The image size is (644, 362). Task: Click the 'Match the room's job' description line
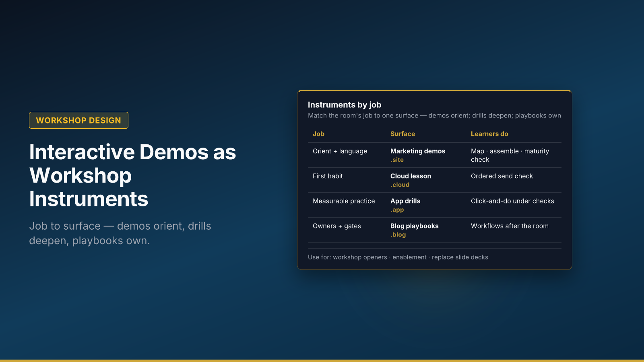(x=434, y=116)
